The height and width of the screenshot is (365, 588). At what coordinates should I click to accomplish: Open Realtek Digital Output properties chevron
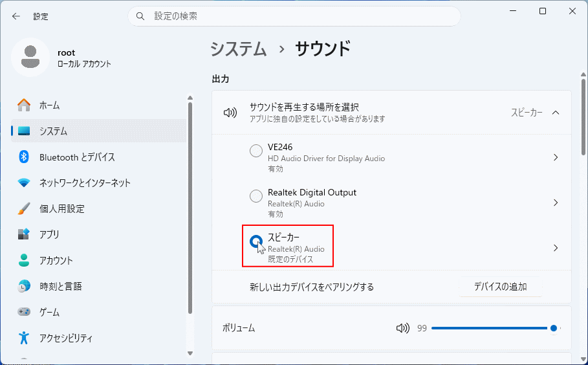[x=556, y=203]
